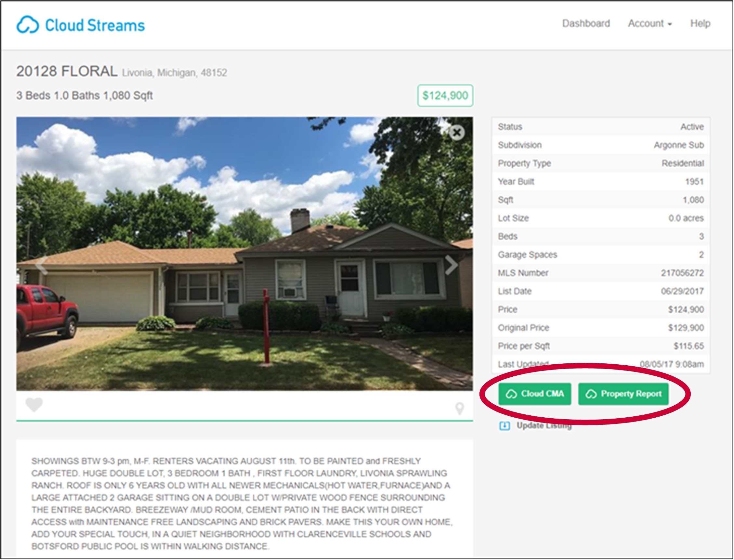Close the photo viewer with X icon

point(456,133)
